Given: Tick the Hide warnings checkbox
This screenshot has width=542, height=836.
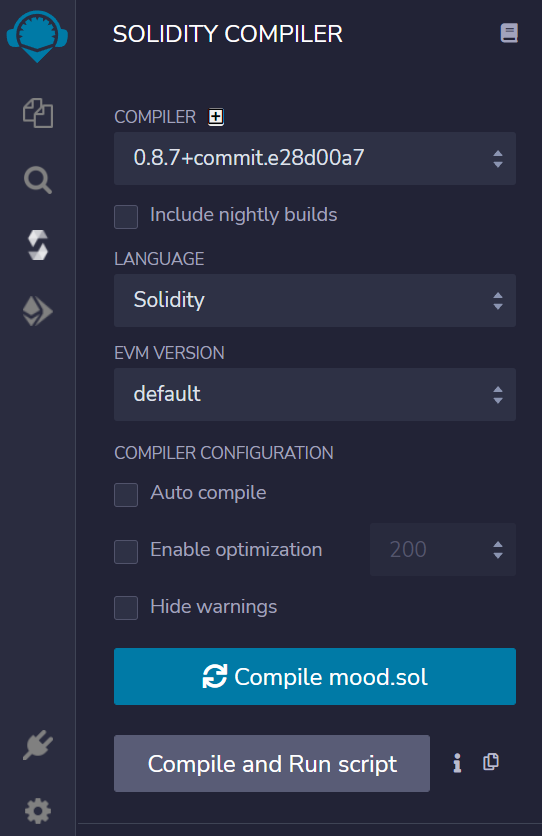Looking at the screenshot, I should (126, 608).
